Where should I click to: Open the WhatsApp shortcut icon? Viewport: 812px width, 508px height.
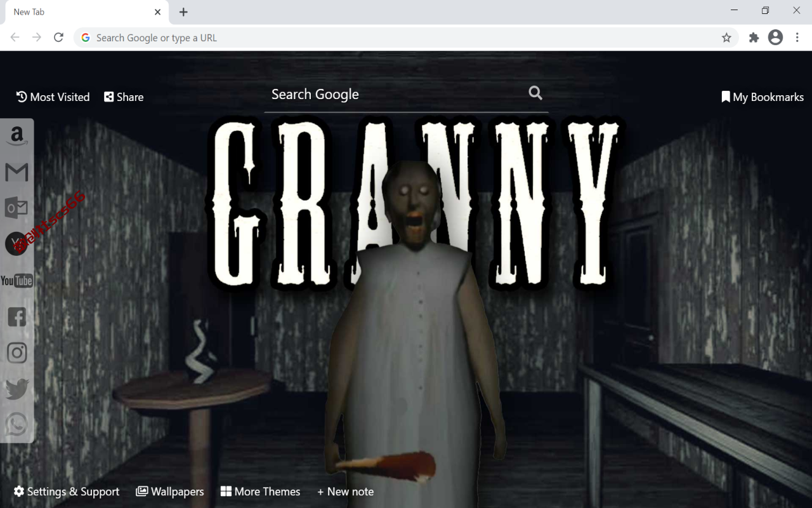point(16,425)
